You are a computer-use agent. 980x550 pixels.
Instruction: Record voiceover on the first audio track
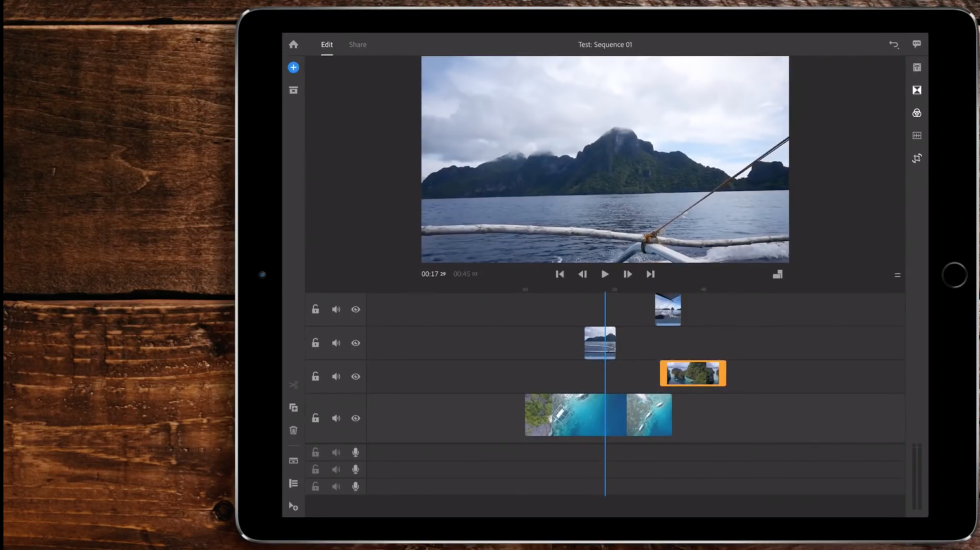(x=356, y=453)
